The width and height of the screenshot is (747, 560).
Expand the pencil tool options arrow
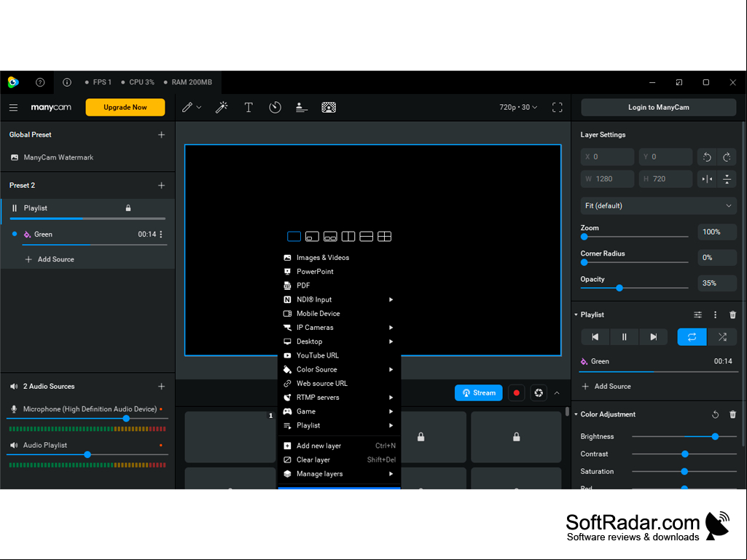pos(199,108)
